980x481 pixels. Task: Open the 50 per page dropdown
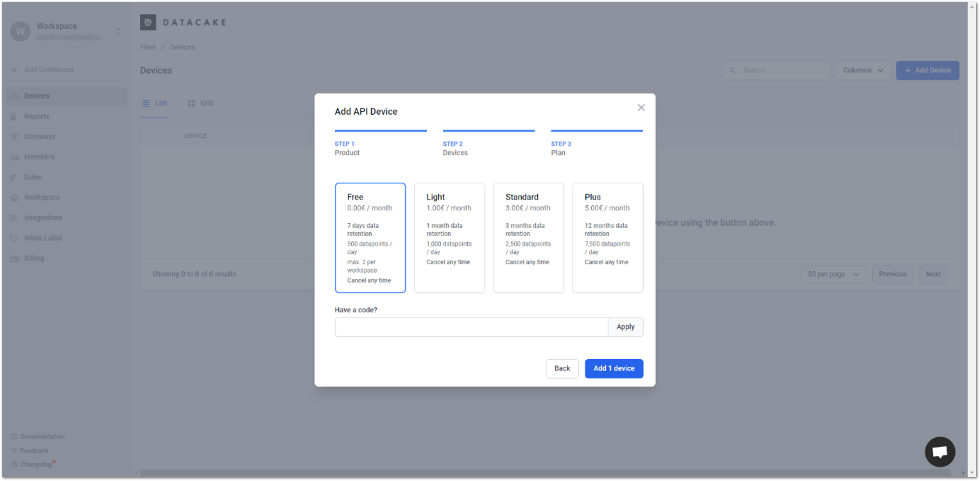tap(833, 274)
